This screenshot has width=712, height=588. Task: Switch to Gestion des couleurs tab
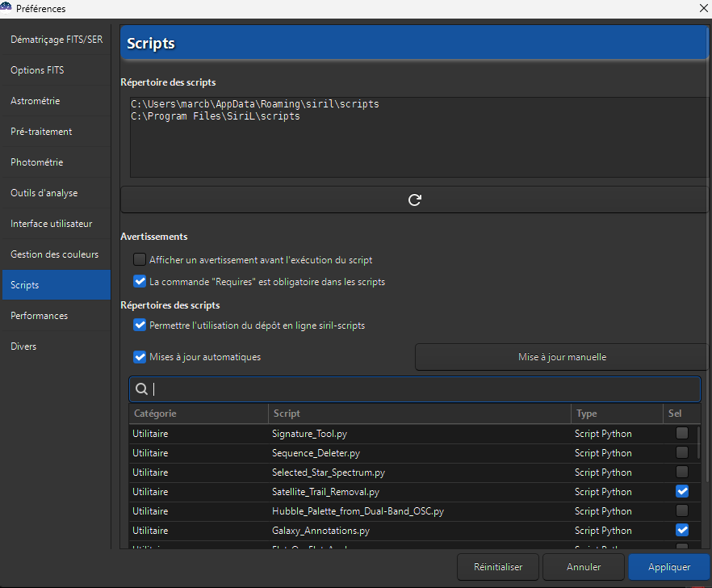point(56,254)
